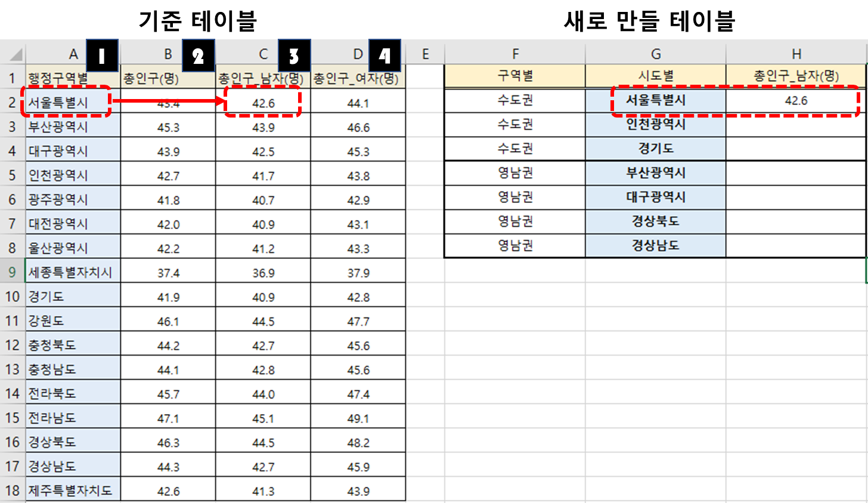Click the numbered badge 4 above column D

[x=386, y=55]
